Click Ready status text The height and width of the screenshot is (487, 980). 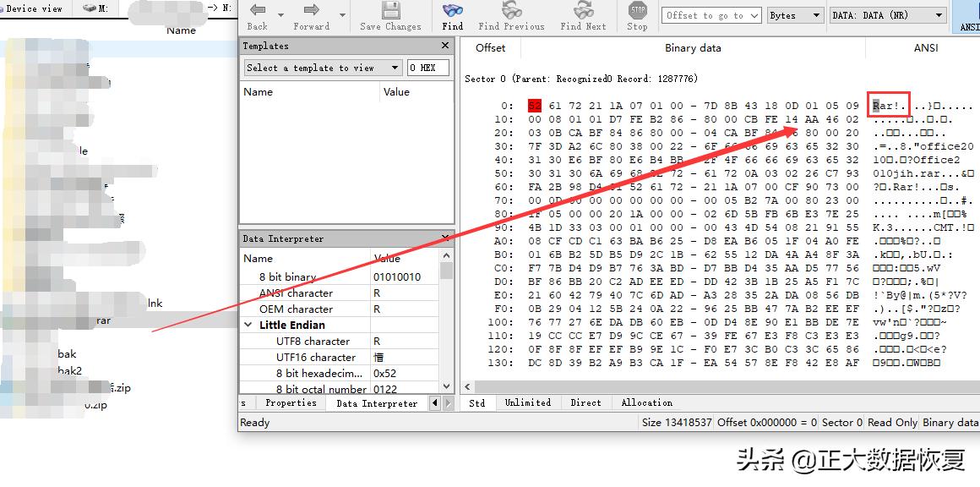tap(255, 423)
